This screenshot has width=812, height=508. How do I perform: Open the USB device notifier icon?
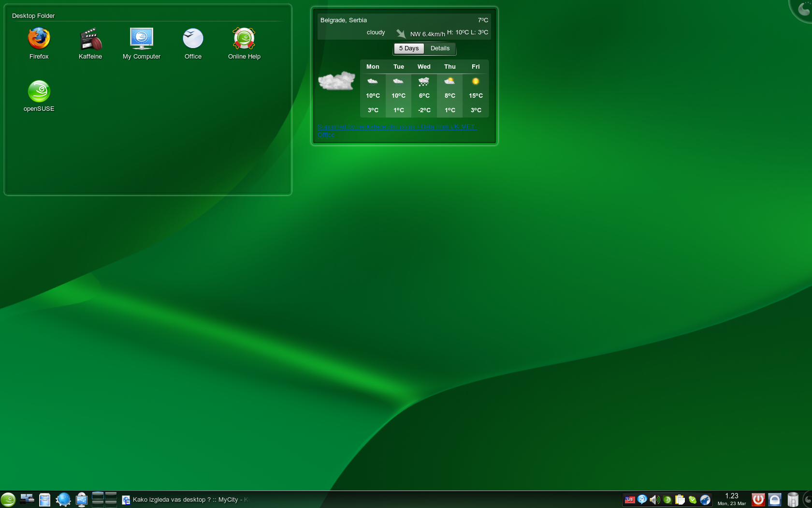tap(82, 499)
